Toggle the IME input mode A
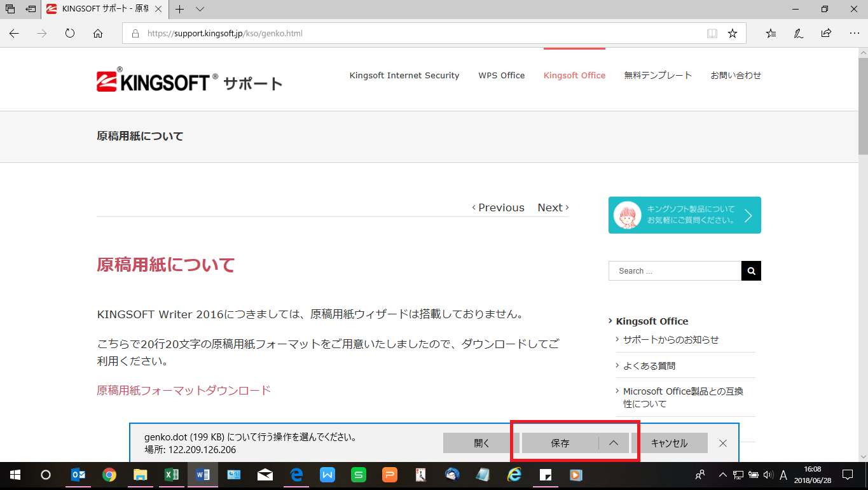This screenshot has height=490, width=868. (x=783, y=475)
